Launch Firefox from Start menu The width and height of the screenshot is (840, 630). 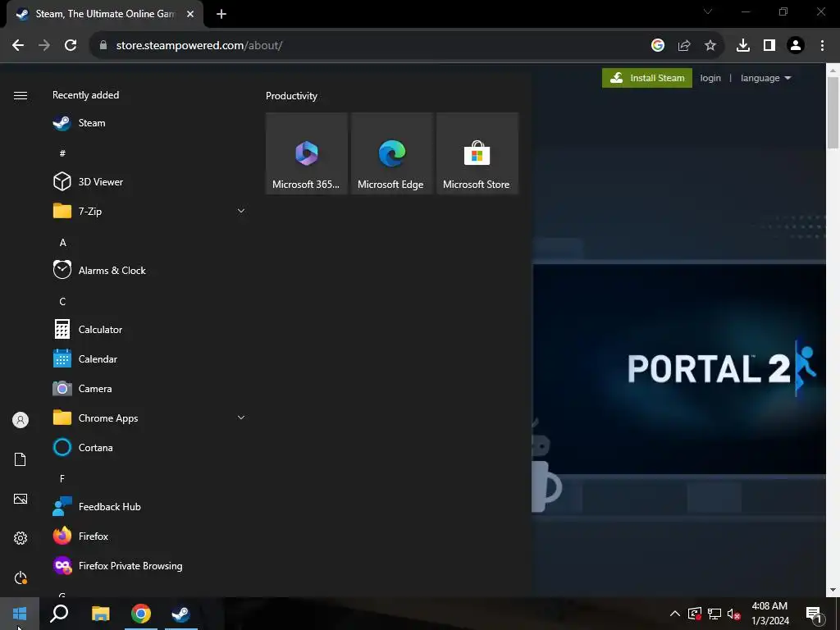149,536
